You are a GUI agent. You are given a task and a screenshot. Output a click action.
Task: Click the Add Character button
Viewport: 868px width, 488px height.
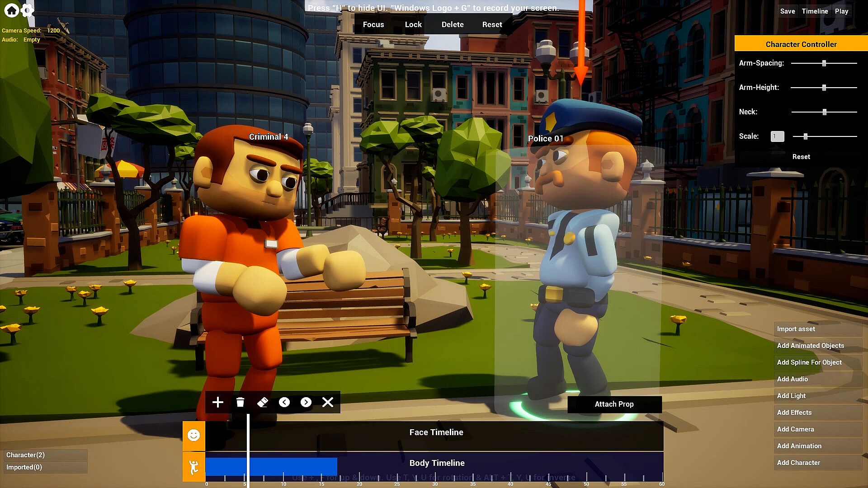pos(817,463)
